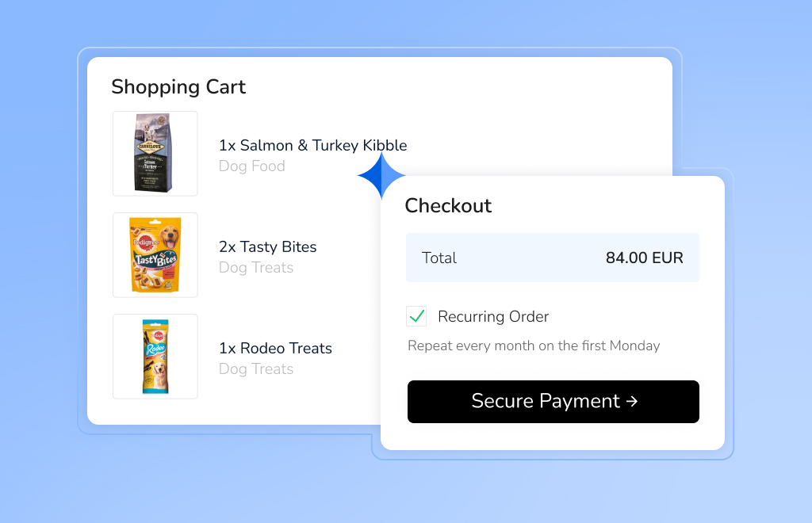
Task: Open the Tasty Bites product image
Action: click(x=155, y=255)
